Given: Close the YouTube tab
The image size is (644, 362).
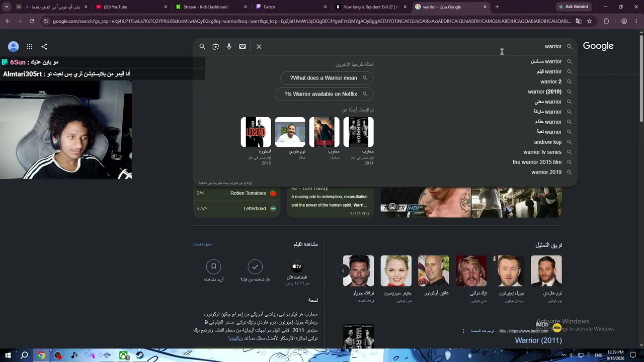Looking at the screenshot, I should pos(166,7).
